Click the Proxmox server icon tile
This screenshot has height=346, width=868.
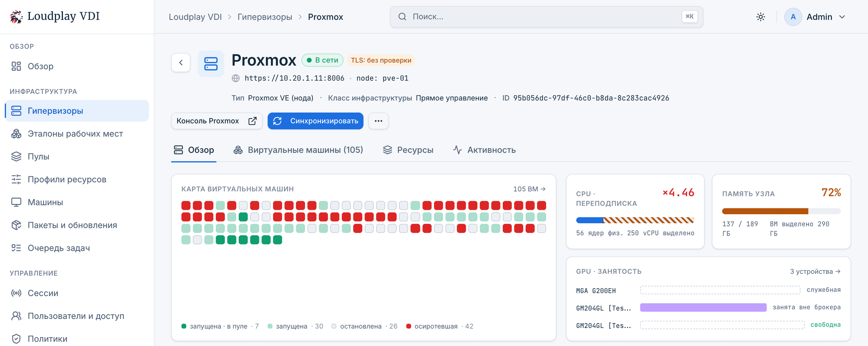click(x=211, y=64)
